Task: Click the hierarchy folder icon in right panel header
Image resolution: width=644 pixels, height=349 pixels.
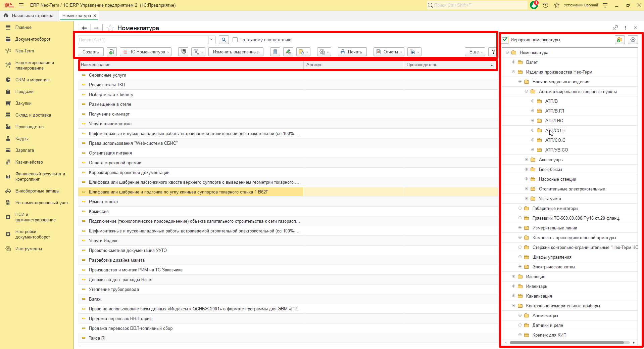Action: pos(620,40)
